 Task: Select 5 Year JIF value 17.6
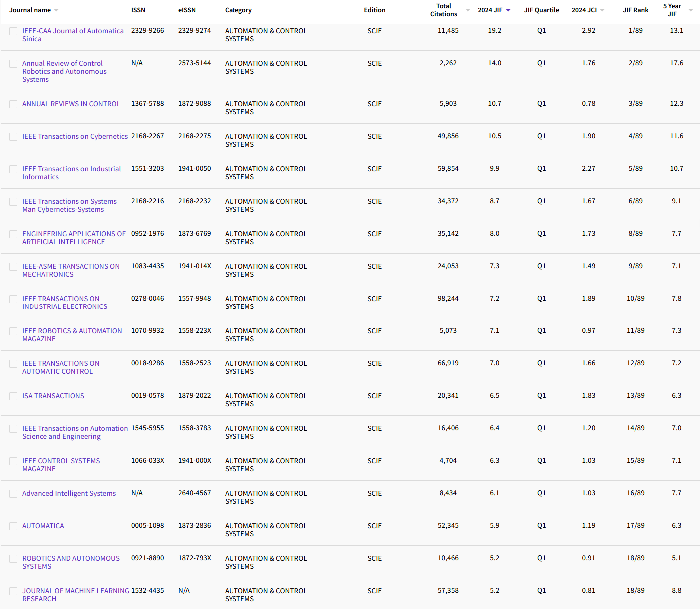677,63
